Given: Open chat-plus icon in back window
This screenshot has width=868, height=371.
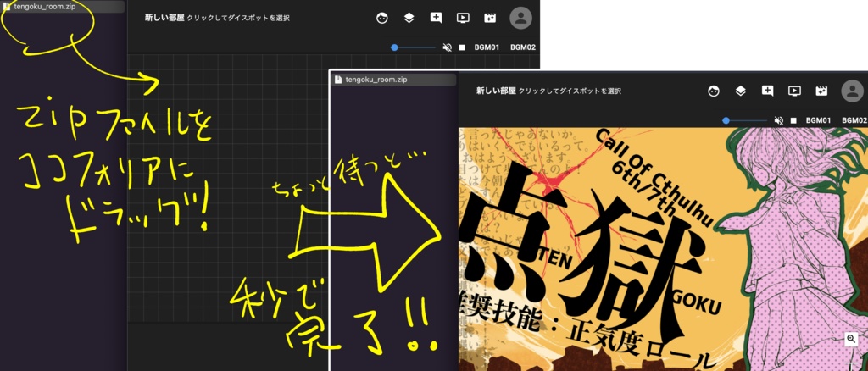Looking at the screenshot, I should point(437,18).
